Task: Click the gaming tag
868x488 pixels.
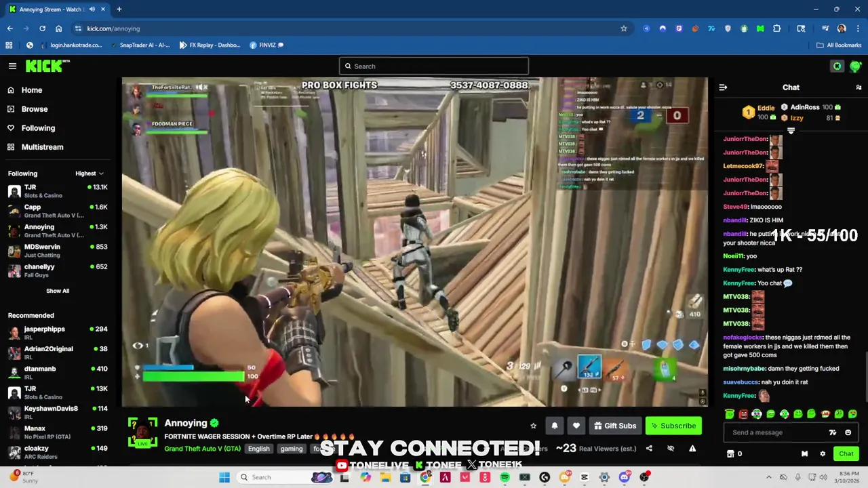Action: pyautogui.click(x=292, y=449)
